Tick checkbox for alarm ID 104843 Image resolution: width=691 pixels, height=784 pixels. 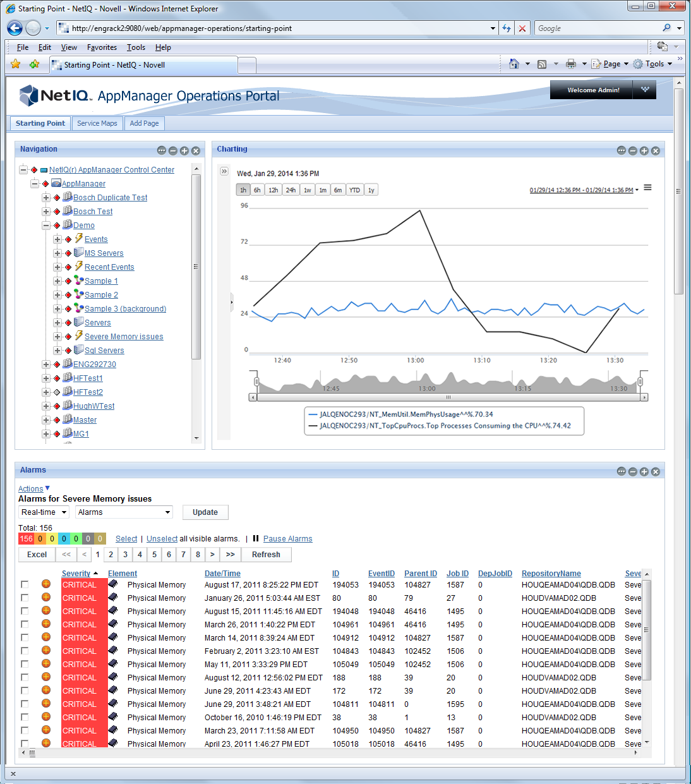point(25,651)
